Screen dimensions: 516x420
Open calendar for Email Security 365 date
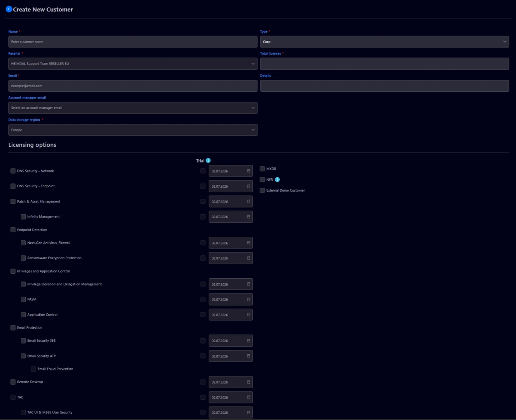(248, 341)
